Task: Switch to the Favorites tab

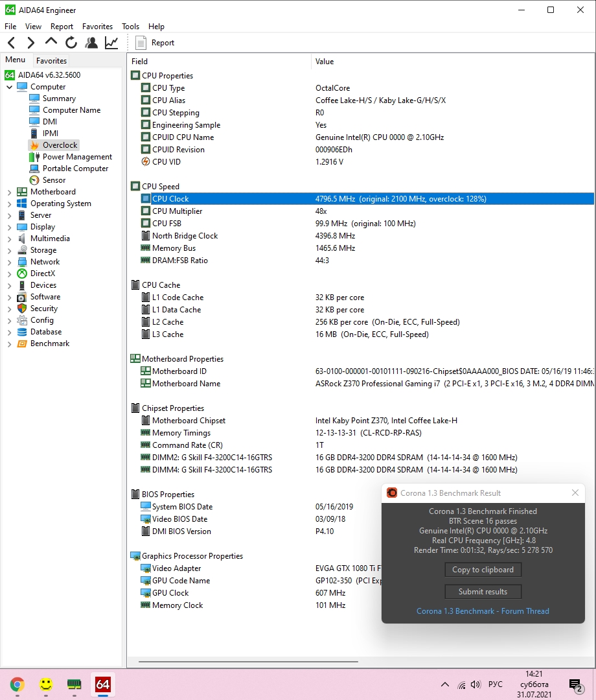Action: click(51, 61)
